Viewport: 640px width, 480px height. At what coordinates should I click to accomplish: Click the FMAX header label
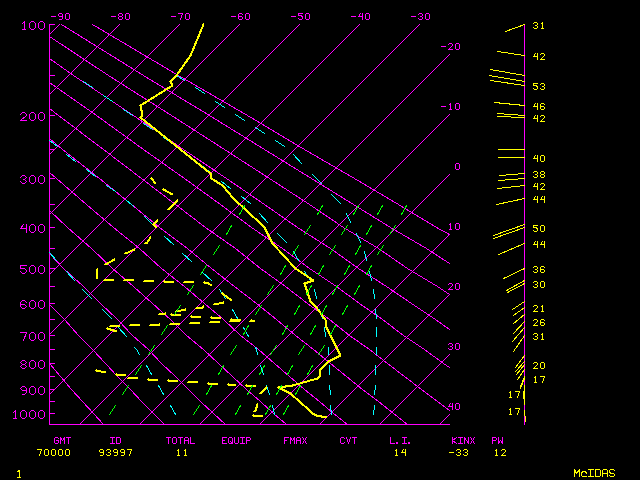pyautogui.click(x=295, y=440)
